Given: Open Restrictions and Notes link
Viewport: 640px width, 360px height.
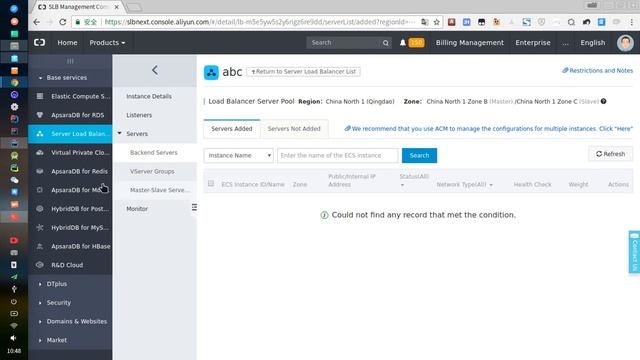Looking at the screenshot, I should pos(598,71).
